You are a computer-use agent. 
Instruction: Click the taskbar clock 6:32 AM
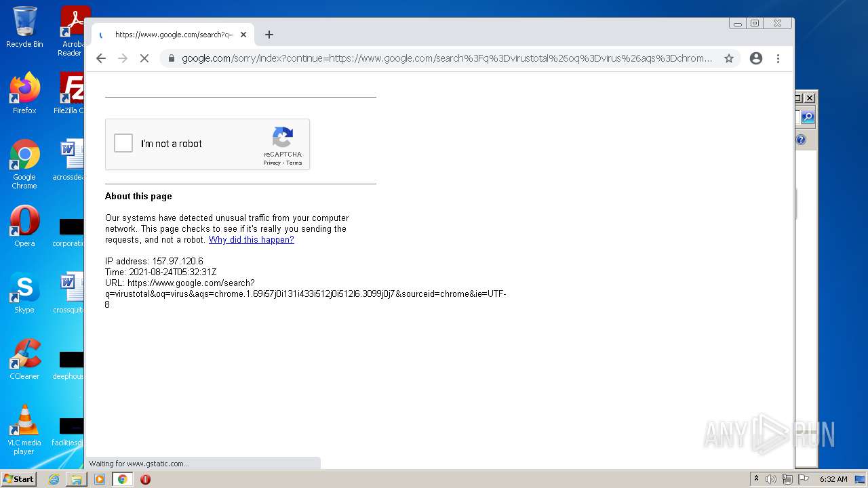tap(833, 479)
